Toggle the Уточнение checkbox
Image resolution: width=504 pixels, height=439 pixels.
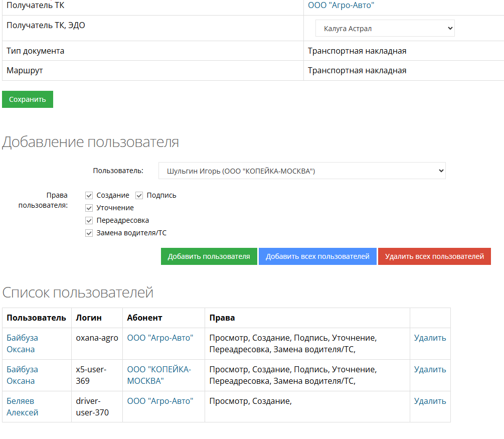pos(89,208)
